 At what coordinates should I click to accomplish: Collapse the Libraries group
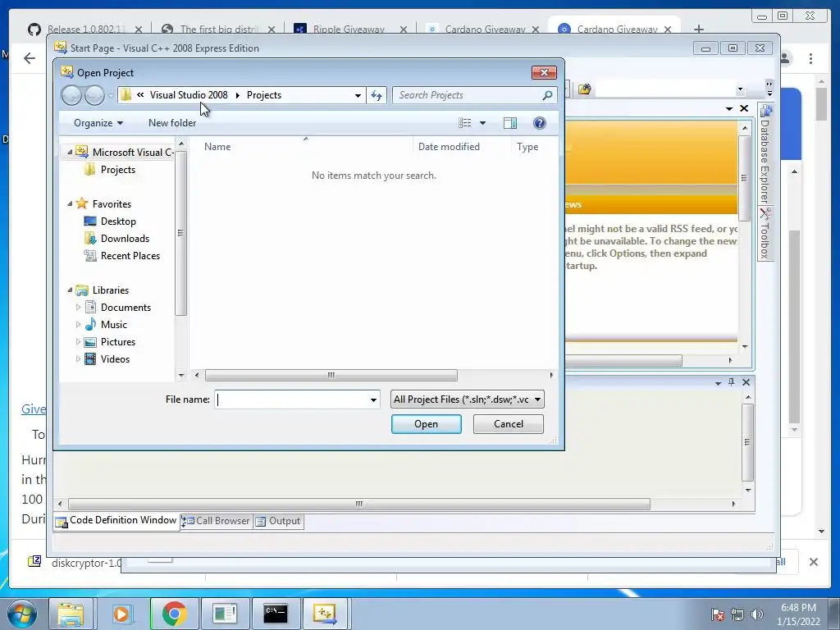pyautogui.click(x=70, y=290)
